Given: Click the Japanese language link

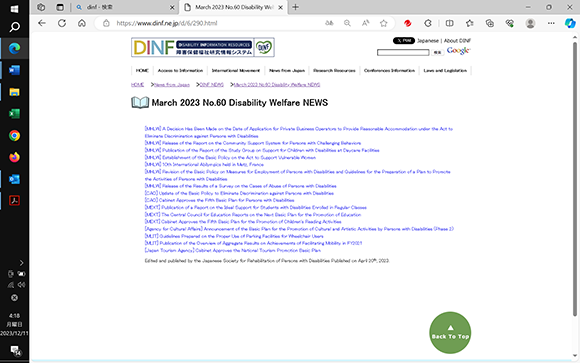Looking at the screenshot, I should click(428, 41).
